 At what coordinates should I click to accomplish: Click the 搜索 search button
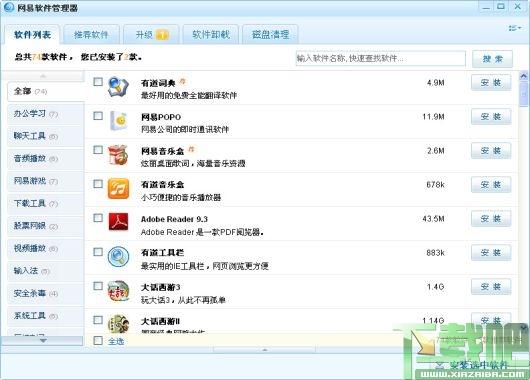[x=492, y=59]
